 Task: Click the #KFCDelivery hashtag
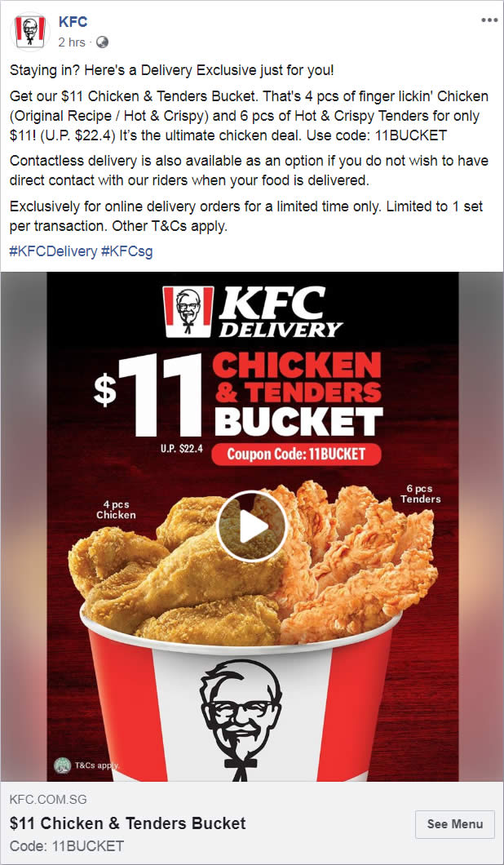[54, 251]
